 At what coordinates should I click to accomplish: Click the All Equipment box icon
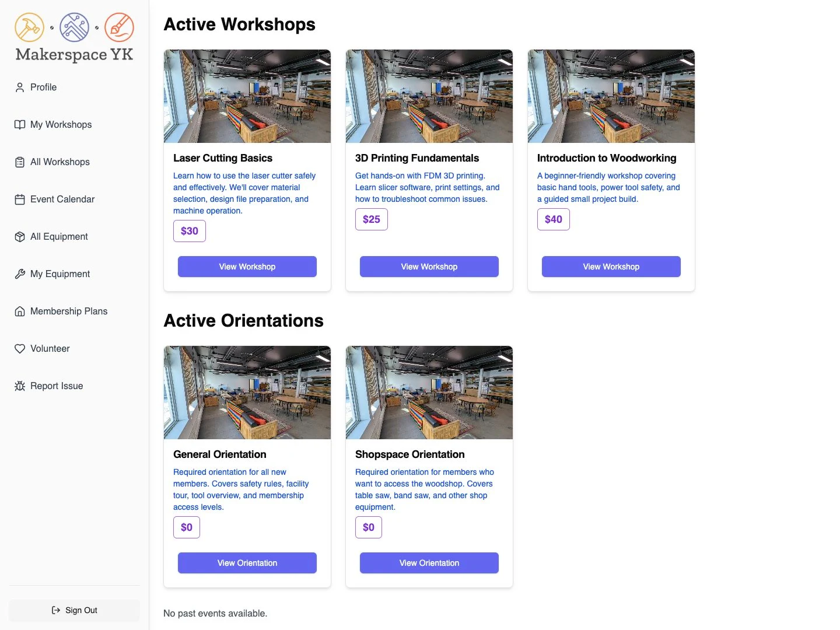coord(20,237)
